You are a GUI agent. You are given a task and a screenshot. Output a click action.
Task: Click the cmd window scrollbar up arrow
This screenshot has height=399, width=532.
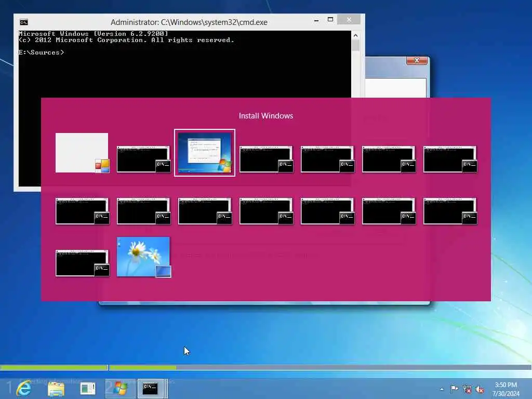[x=355, y=35]
